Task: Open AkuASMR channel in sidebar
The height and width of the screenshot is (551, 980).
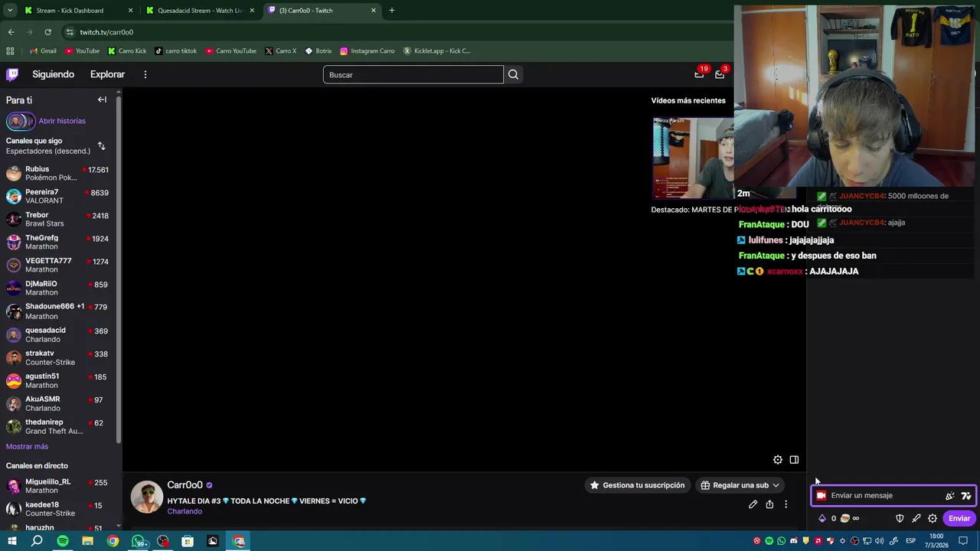Action: coord(58,403)
